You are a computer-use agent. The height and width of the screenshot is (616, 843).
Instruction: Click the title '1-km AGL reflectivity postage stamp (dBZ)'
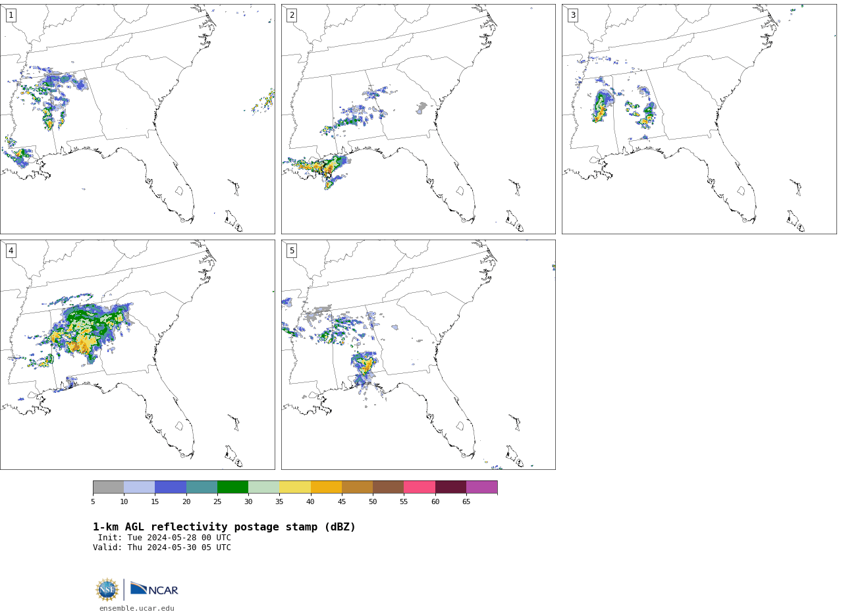coord(224,527)
